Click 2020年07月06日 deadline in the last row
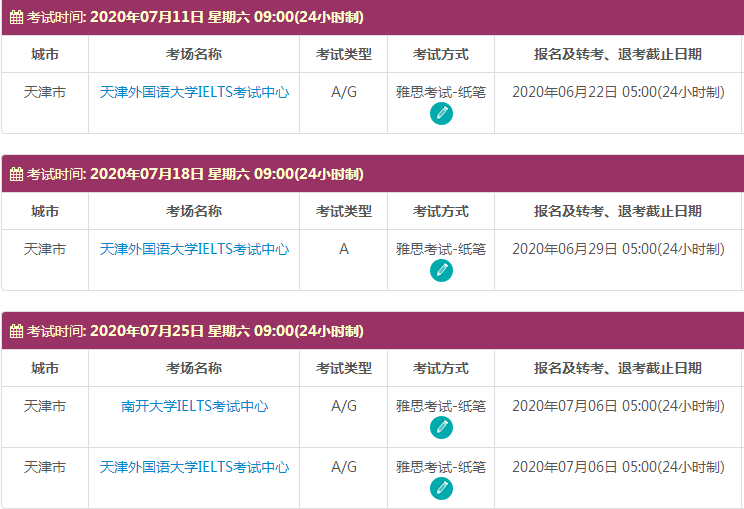 [x=618, y=467]
